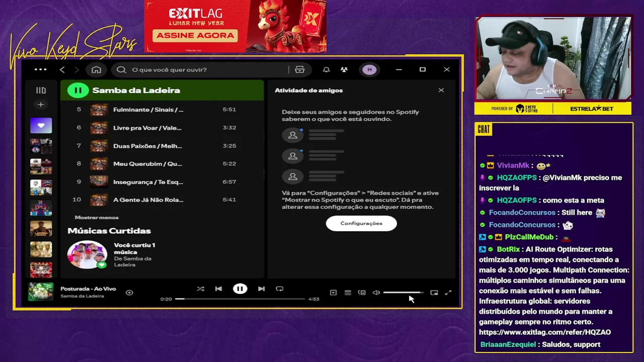Viewport: 644px width, 362px height.
Task: Play track Livre pra Voar / Vale
Action: [x=162, y=128]
